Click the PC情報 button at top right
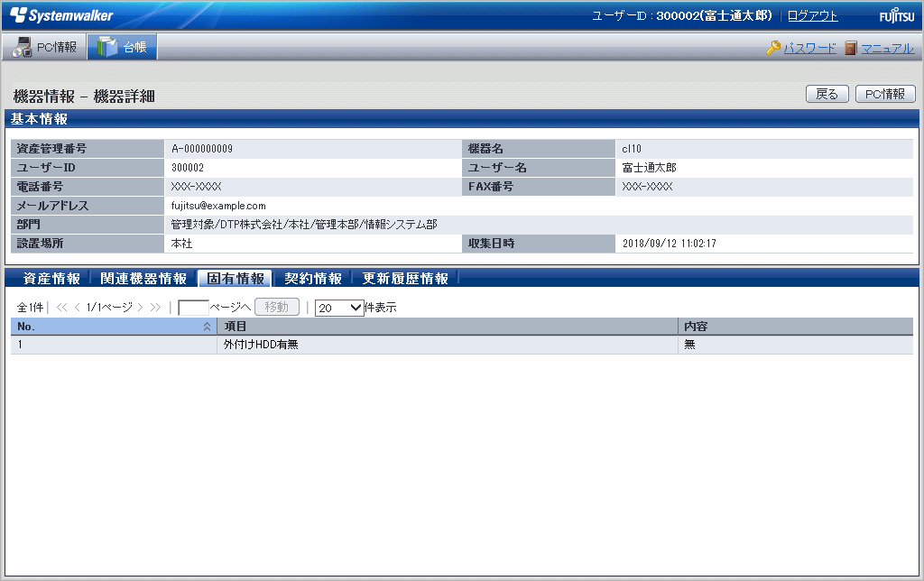 [x=885, y=94]
